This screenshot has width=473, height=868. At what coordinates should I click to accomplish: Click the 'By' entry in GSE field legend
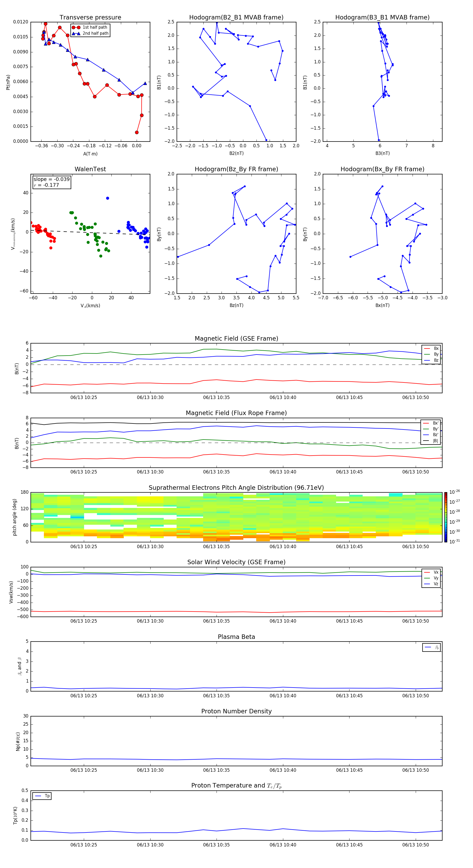(x=431, y=354)
